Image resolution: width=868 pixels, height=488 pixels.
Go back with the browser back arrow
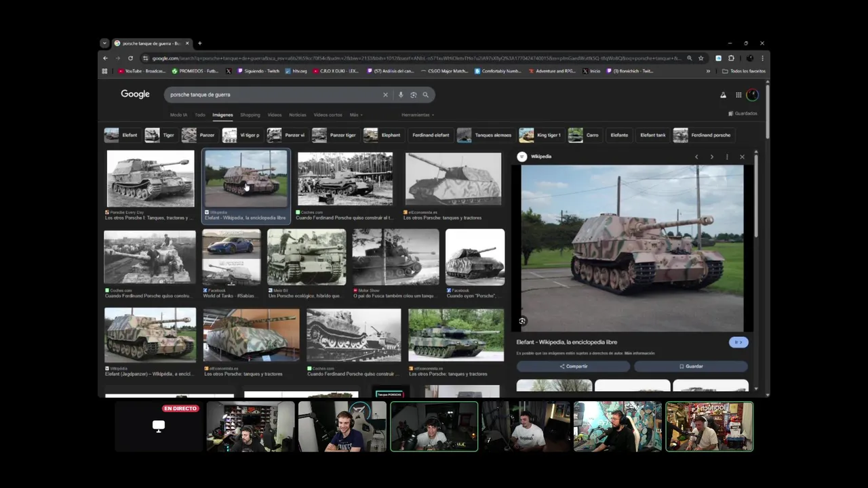pos(105,58)
